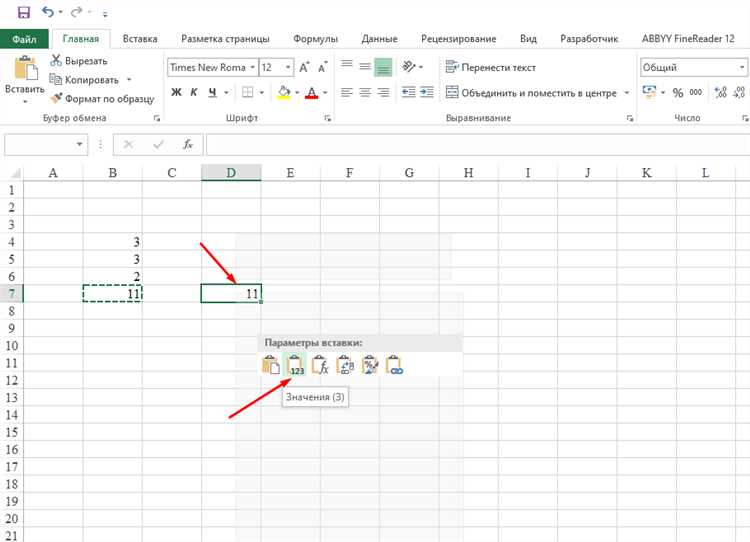Open the Вид ribbon tab

528,39
